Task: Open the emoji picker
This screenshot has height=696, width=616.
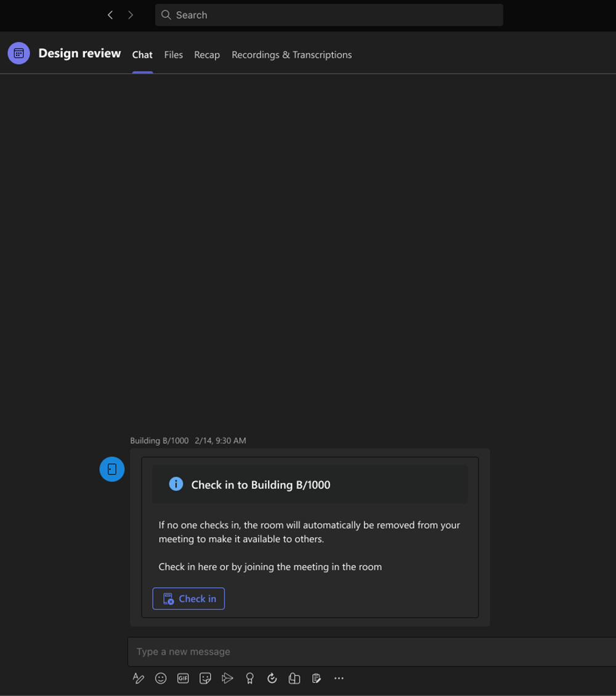Action: pyautogui.click(x=161, y=678)
